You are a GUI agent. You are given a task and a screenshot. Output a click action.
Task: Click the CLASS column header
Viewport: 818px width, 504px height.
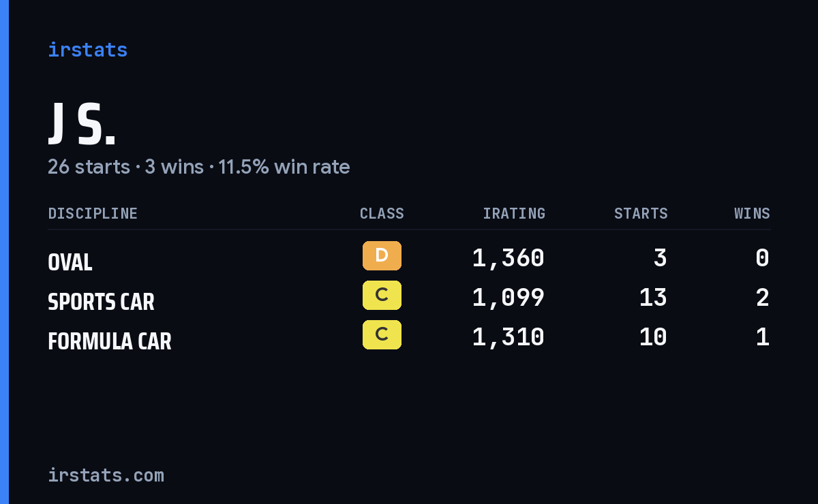[x=382, y=213]
